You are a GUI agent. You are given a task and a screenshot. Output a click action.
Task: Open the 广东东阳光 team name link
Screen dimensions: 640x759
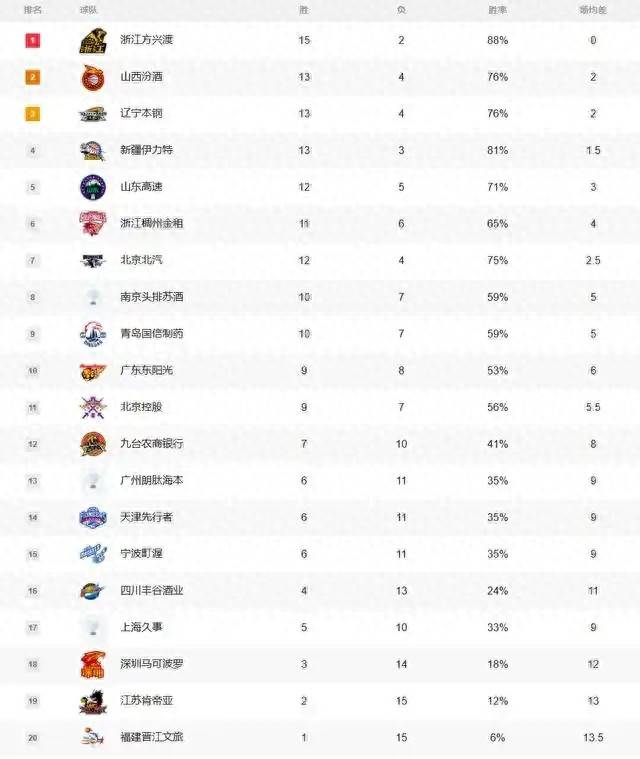click(x=146, y=370)
